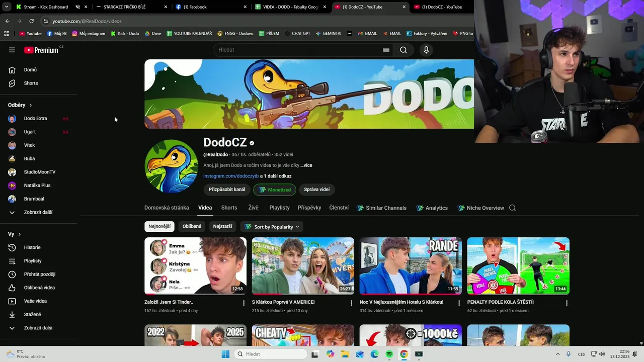Open more options for AMERICE video
644x362 pixels.
coord(352,303)
